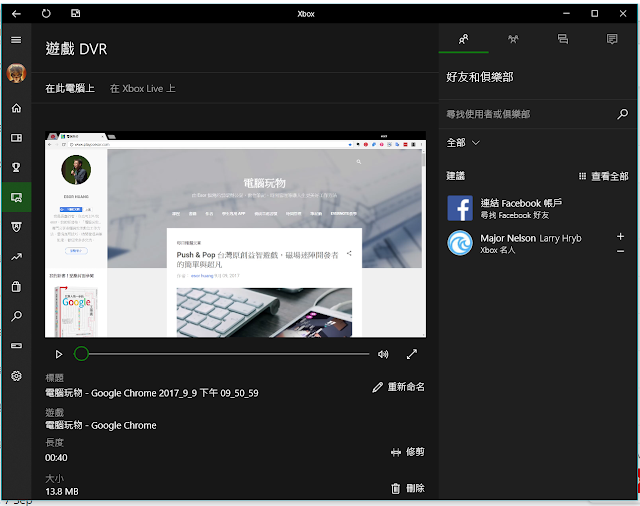Click the video preview thumbnail
640x506 pixels.
coord(236,234)
